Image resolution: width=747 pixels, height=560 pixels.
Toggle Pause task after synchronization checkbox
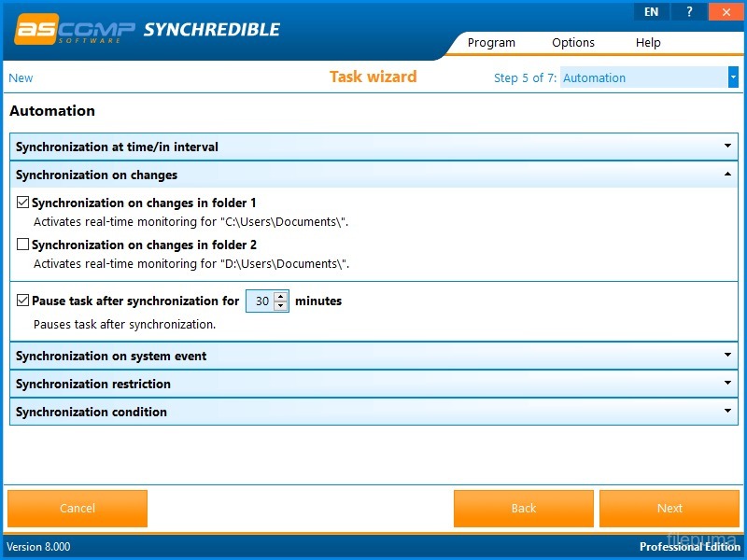click(x=22, y=301)
